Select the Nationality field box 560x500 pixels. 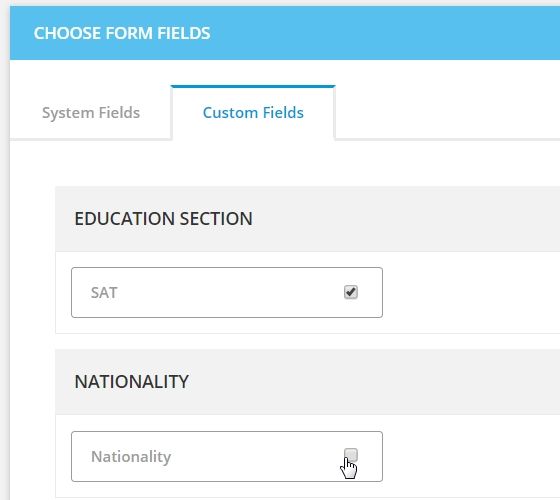click(227, 456)
